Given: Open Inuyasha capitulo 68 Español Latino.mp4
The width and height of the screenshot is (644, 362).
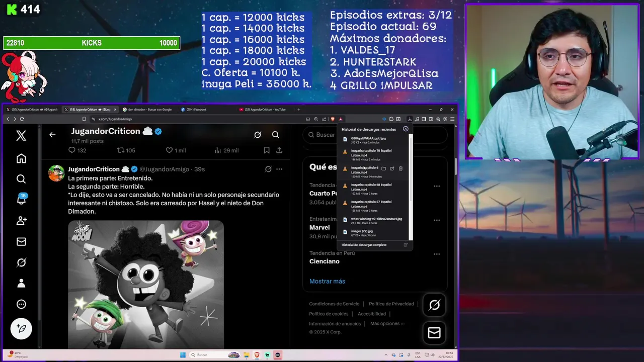Looking at the screenshot, I should [374, 189].
